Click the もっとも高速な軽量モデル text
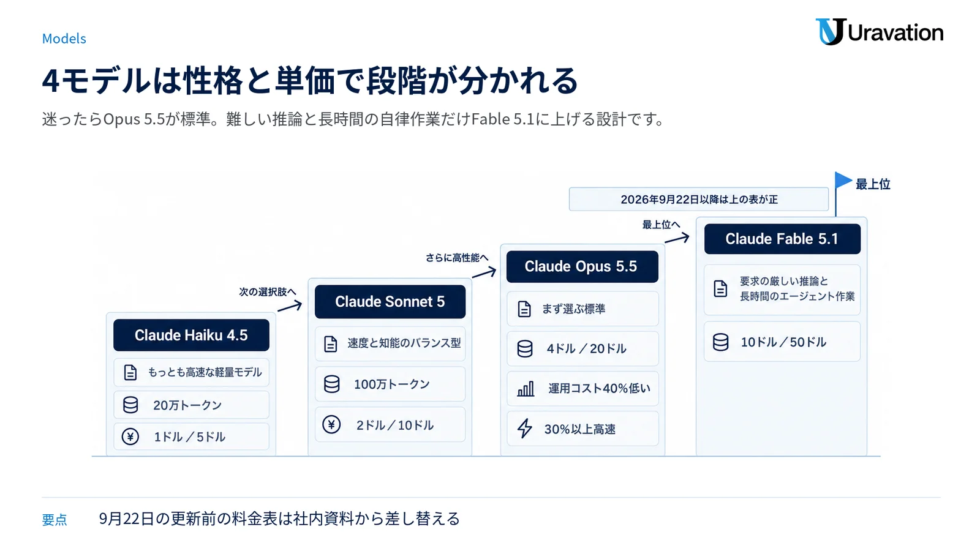 coord(205,372)
